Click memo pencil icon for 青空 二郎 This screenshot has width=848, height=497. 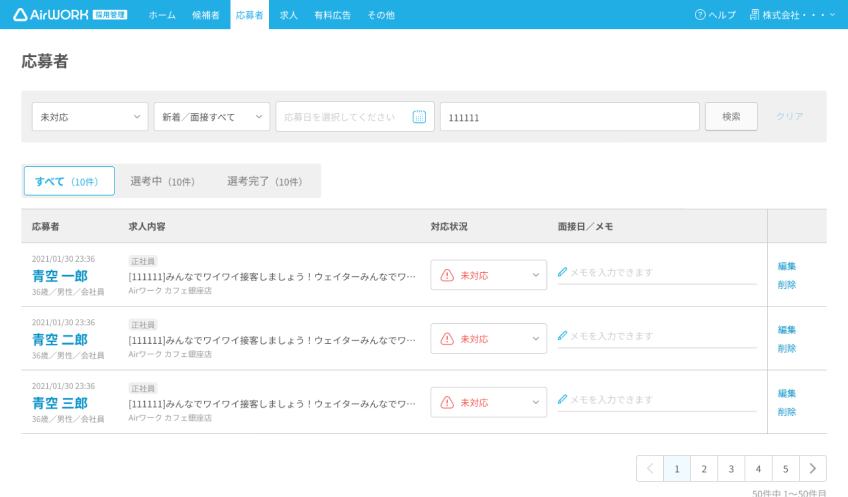click(562, 336)
